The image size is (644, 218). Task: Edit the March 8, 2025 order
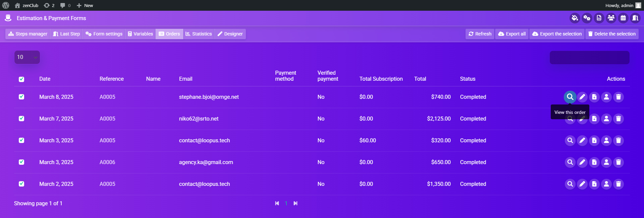[582, 97]
